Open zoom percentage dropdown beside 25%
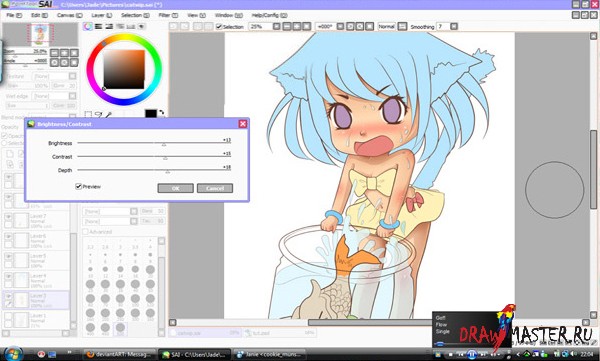The image size is (600, 361). [x=277, y=26]
